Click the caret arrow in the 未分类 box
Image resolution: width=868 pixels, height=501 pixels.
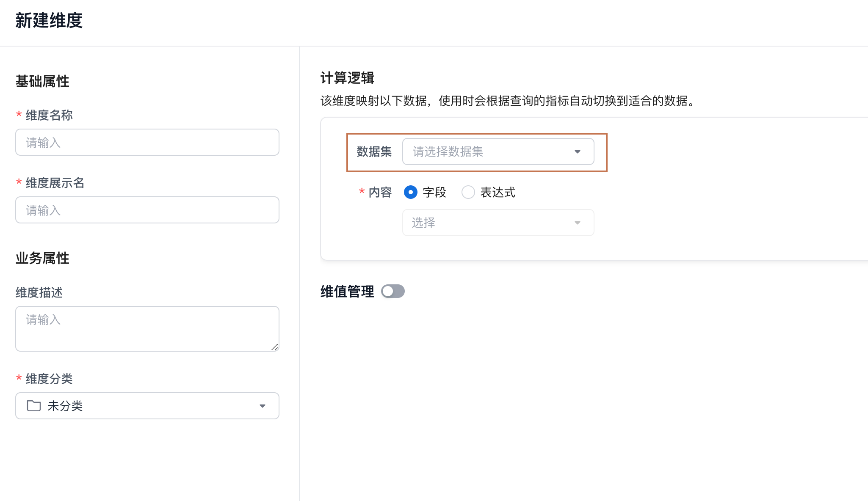coord(263,406)
